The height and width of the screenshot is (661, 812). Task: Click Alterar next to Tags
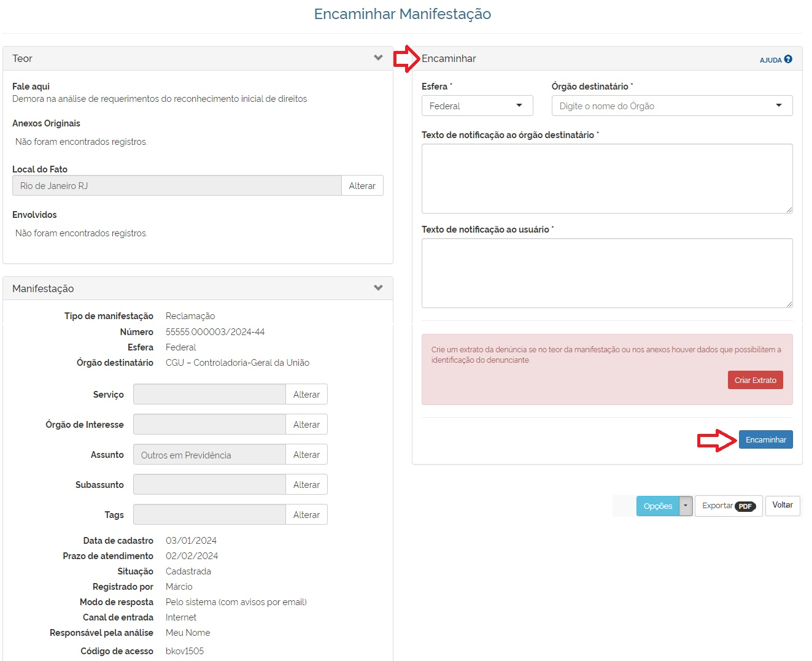pyautogui.click(x=306, y=515)
